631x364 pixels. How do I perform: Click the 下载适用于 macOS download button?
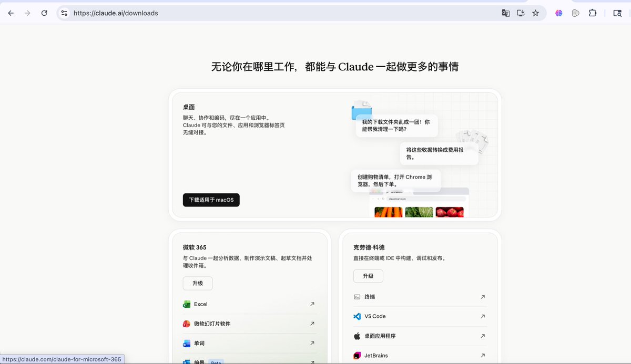click(211, 200)
